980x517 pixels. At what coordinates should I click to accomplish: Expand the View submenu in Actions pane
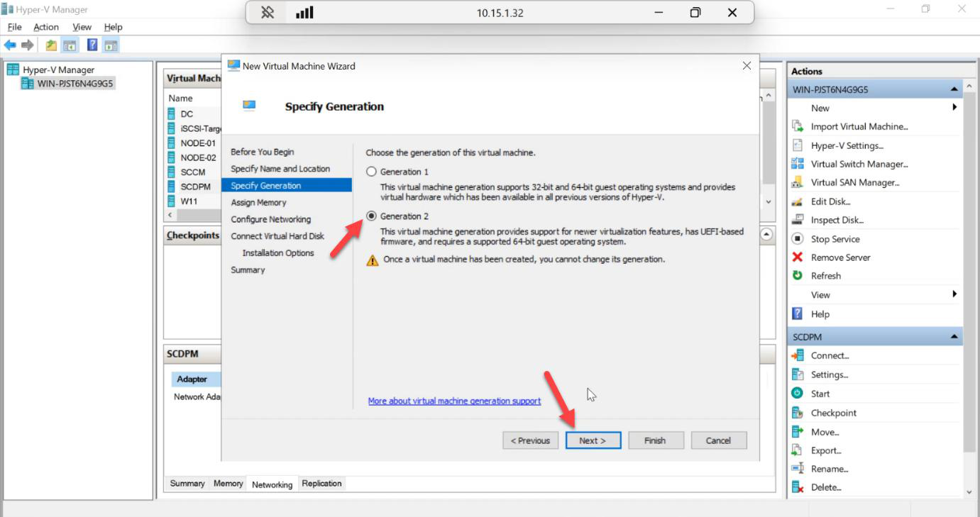point(954,294)
